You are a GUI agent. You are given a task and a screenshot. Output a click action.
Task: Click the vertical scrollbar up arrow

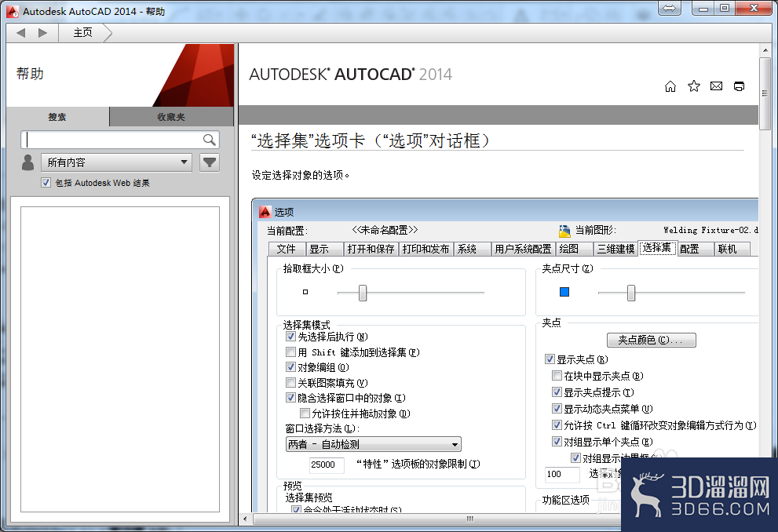pyautogui.click(x=765, y=50)
